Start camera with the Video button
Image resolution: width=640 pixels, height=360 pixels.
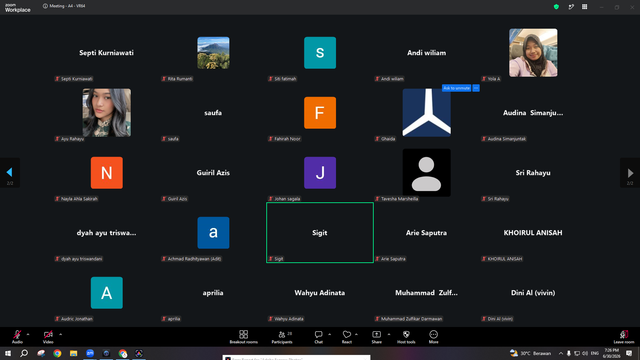(48, 337)
